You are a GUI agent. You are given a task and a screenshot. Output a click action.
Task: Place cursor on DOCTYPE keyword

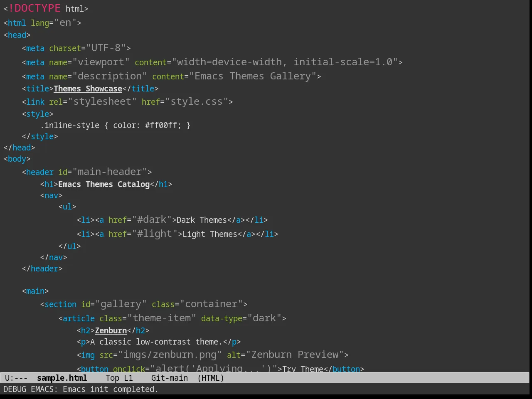click(37, 8)
